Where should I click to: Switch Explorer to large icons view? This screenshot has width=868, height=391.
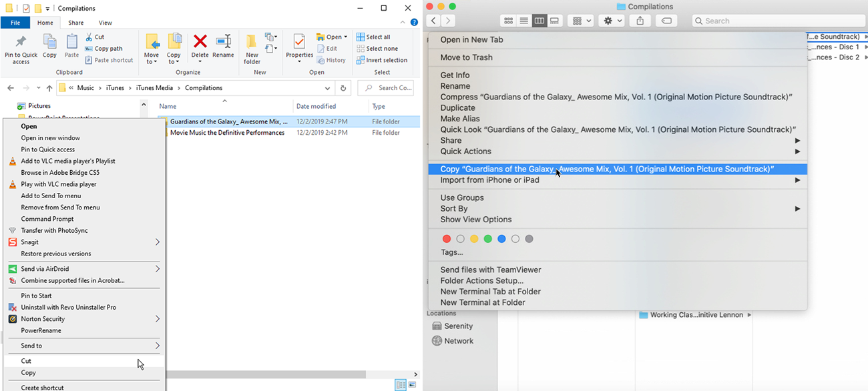[412, 385]
